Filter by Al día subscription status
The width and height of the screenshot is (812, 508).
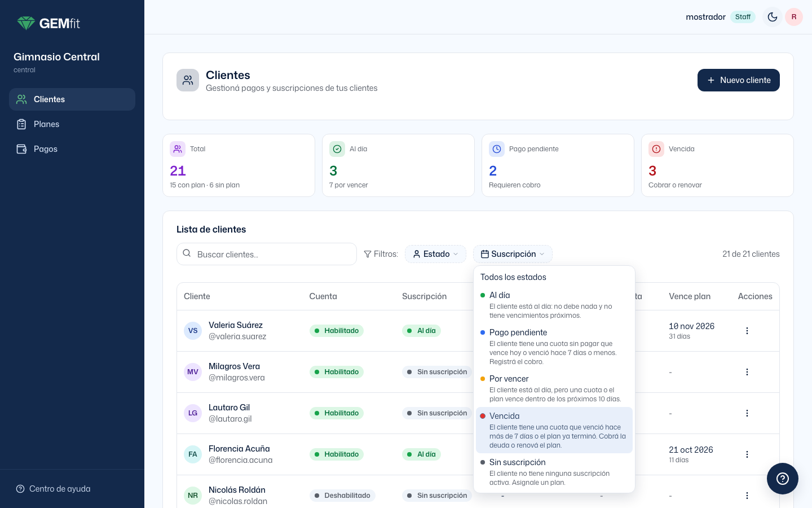coord(554,305)
